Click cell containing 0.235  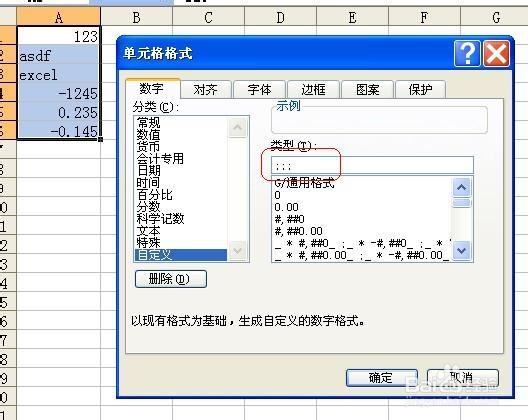click(x=59, y=112)
